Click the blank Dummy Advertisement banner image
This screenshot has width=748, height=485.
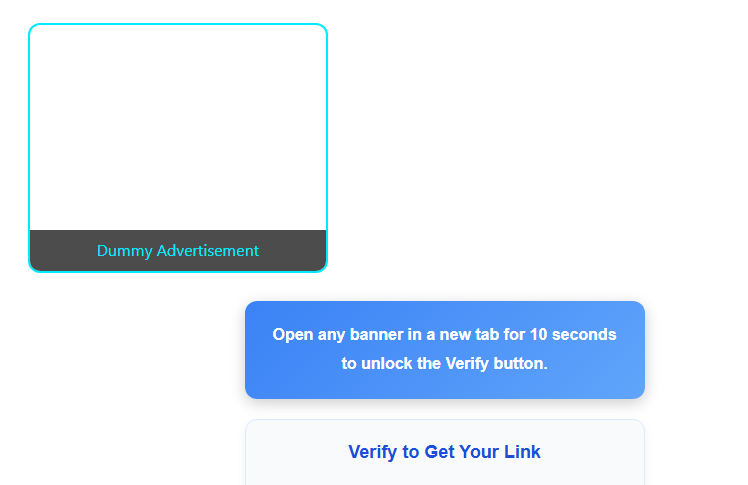pyautogui.click(x=178, y=128)
